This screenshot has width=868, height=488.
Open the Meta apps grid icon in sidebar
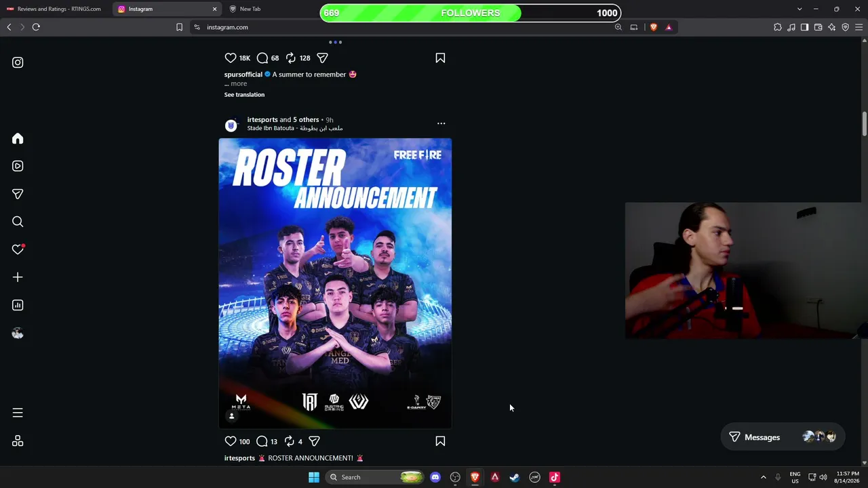[x=18, y=441]
